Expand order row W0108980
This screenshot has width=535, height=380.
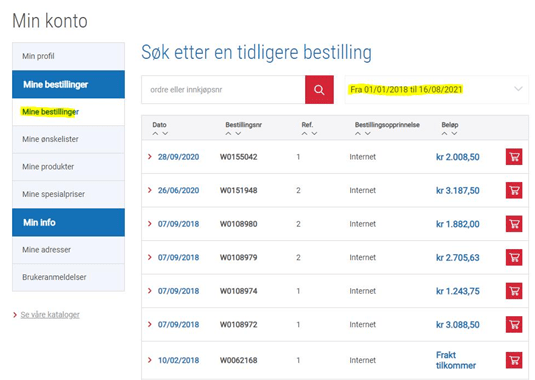click(x=149, y=223)
